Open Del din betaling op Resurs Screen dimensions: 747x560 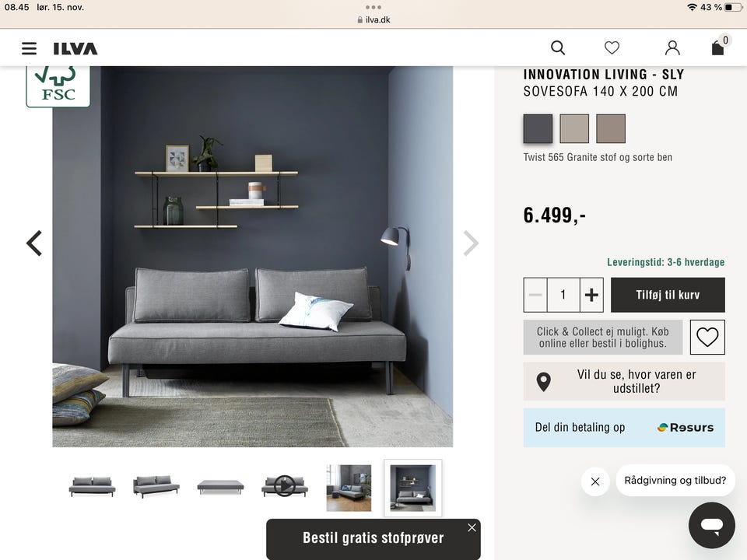[624, 427]
